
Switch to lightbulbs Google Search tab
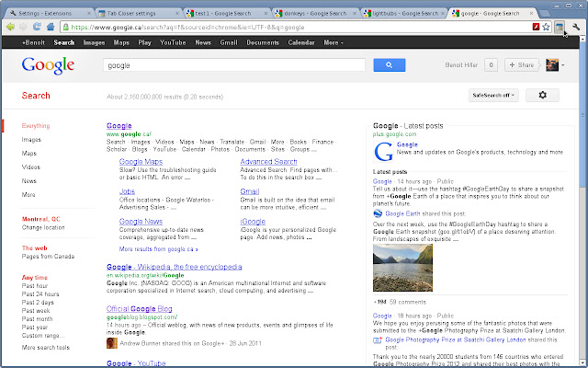(402, 13)
